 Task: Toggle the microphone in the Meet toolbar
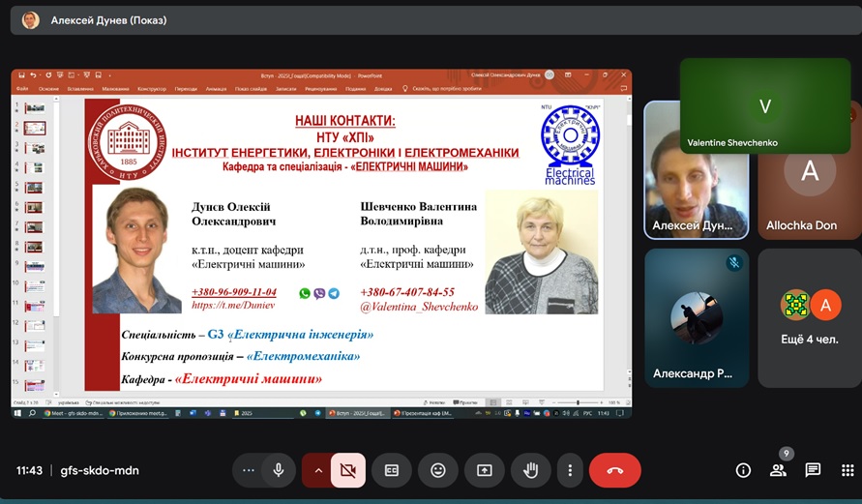click(279, 470)
